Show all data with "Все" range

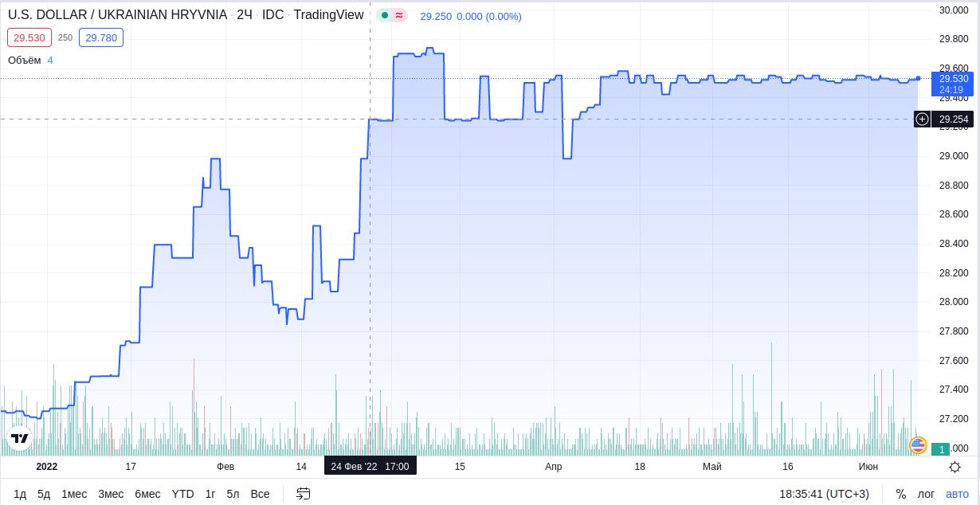pos(260,494)
